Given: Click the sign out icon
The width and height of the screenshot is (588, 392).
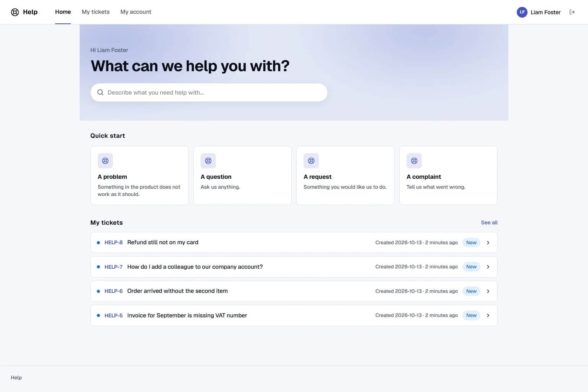Looking at the screenshot, I should pos(572,12).
